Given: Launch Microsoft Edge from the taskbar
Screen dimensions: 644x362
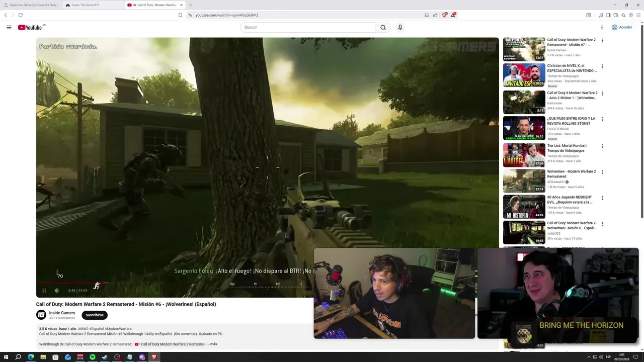Looking at the screenshot, I should pos(31,357).
